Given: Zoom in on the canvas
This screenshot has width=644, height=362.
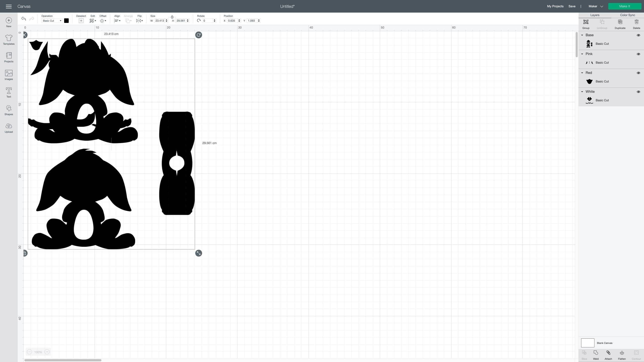Looking at the screenshot, I should [47, 352].
